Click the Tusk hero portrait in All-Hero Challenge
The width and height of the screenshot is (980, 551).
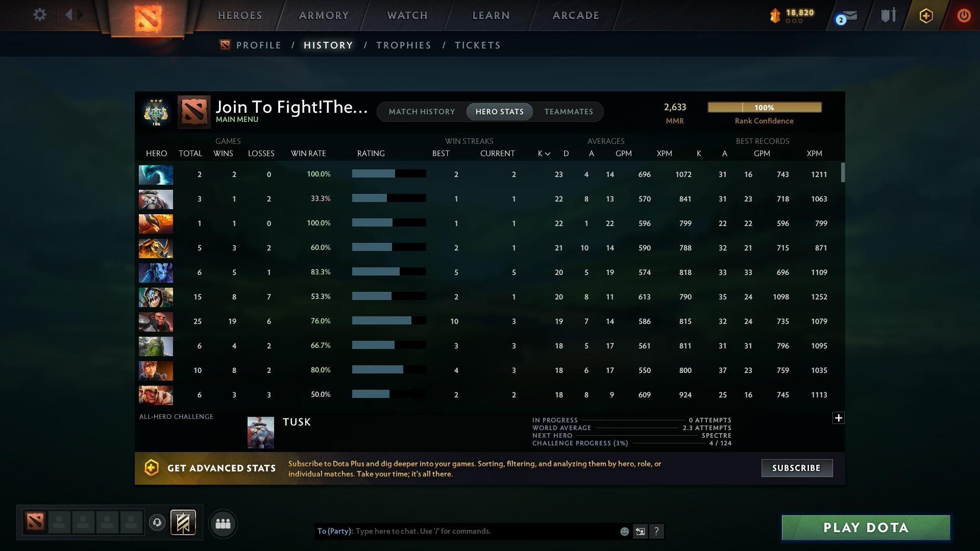(x=260, y=432)
